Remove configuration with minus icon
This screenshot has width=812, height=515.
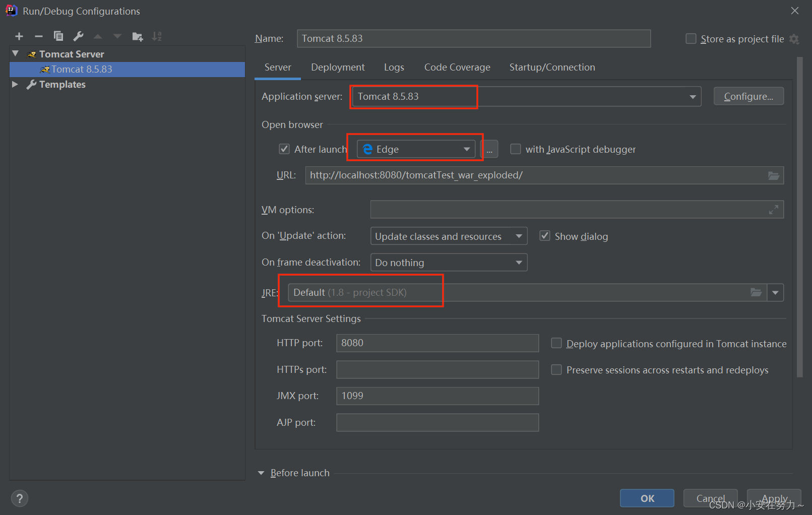click(x=39, y=36)
